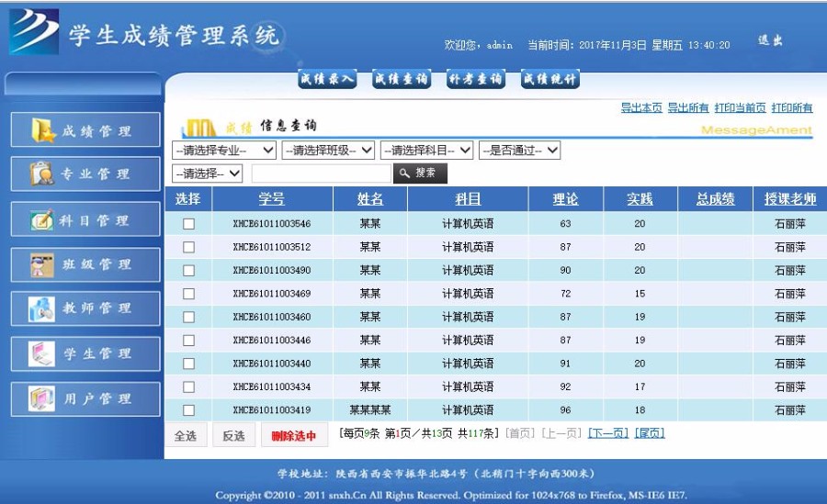Check the box for XHCE61011003446
Viewport: 827px width, 504px height.
(188, 340)
